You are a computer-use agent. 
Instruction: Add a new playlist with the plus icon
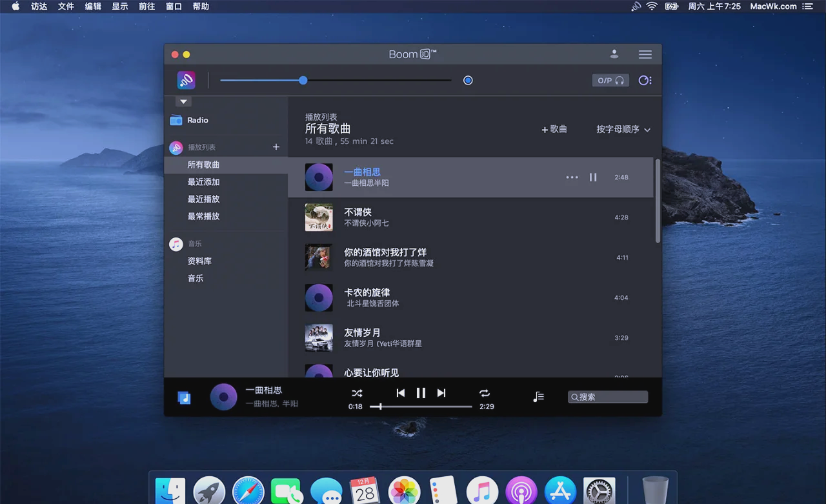point(276,147)
